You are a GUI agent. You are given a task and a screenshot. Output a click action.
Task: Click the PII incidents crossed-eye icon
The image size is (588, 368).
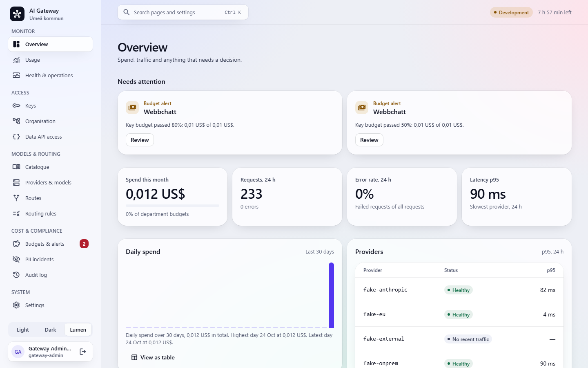pyautogui.click(x=16, y=260)
